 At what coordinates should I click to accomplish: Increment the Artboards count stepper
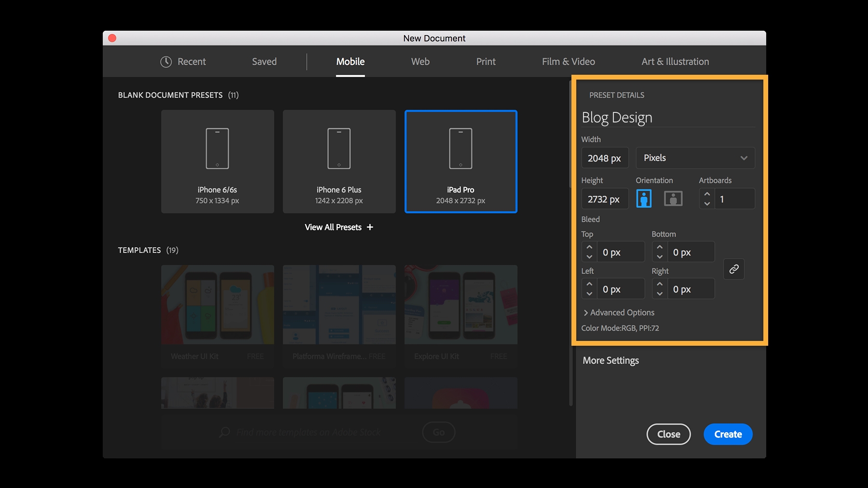coord(707,194)
